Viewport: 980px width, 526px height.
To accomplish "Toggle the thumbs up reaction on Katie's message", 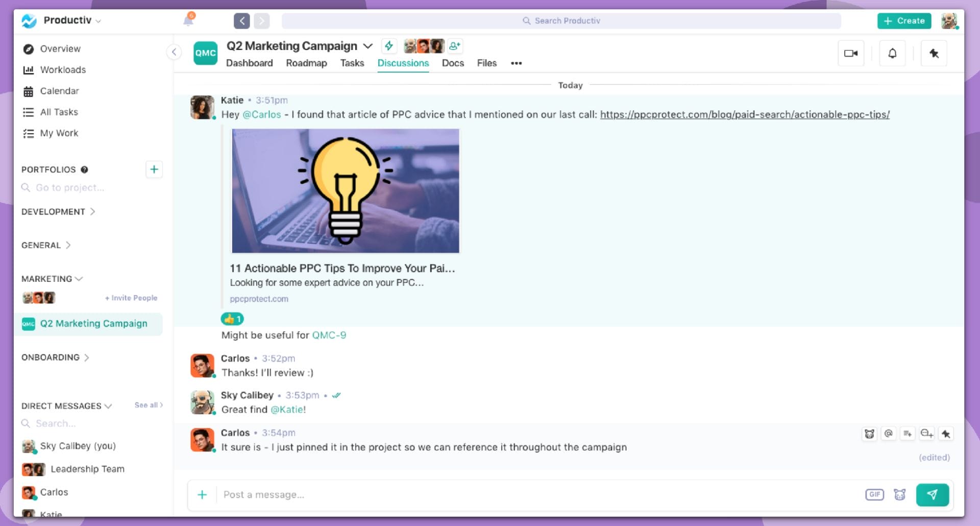I will pos(232,319).
